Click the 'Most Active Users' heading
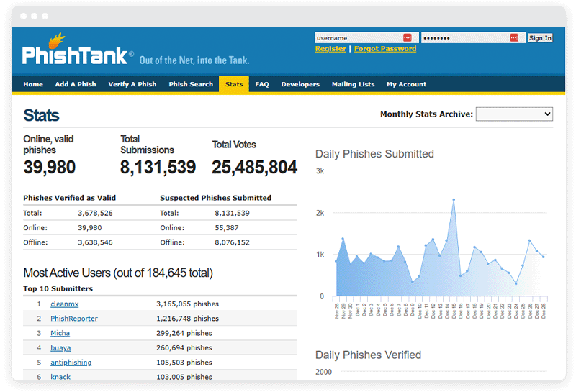 pyautogui.click(x=118, y=273)
